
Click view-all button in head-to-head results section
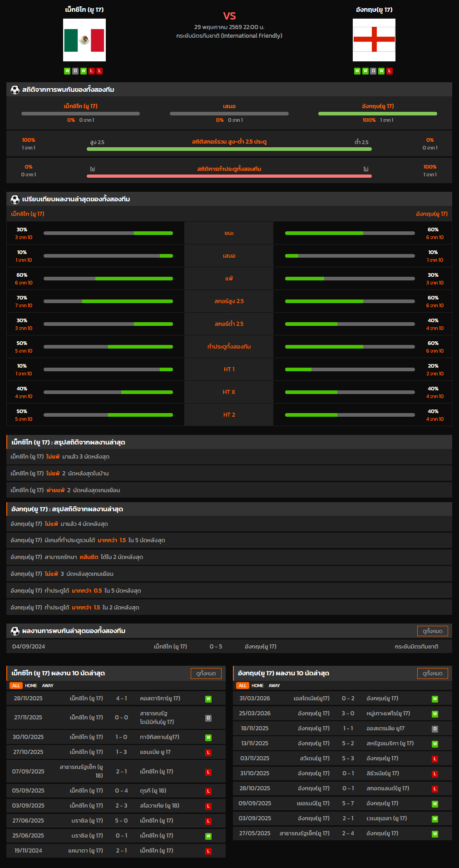click(x=433, y=631)
